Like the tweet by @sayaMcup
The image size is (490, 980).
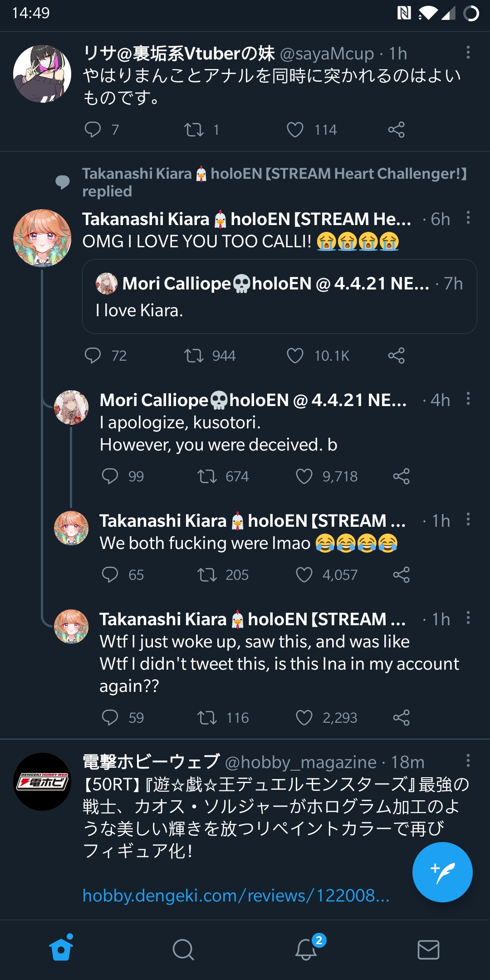point(295,130)
